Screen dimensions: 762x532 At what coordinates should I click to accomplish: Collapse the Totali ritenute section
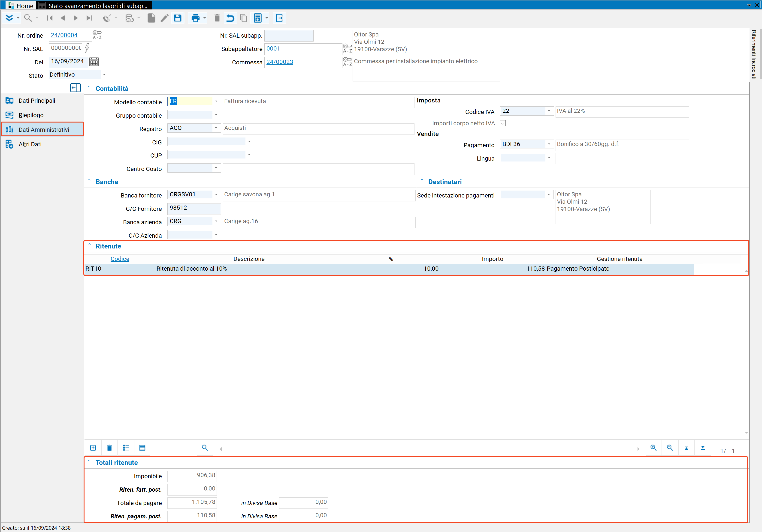click(x=89, y=462)
